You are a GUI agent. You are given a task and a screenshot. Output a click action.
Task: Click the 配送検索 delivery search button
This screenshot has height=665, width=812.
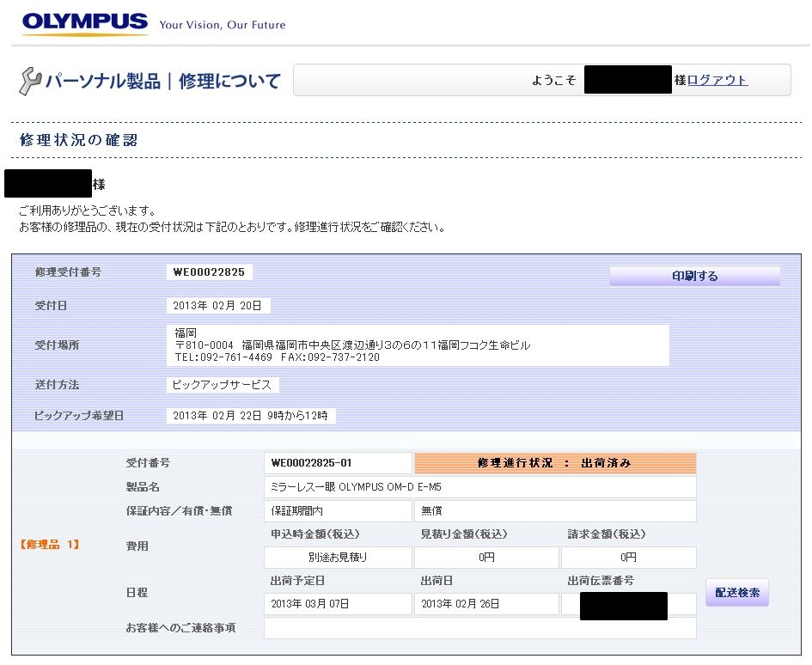[737, 593]
